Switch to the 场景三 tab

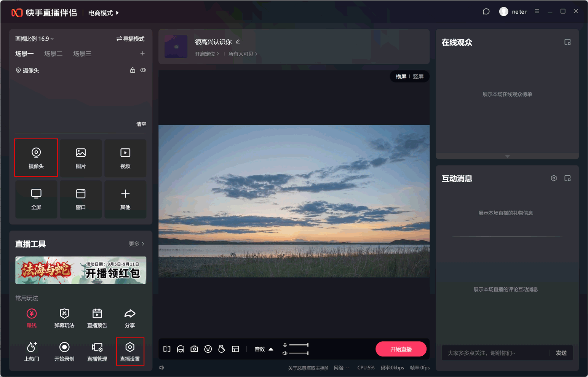point(82,54)
